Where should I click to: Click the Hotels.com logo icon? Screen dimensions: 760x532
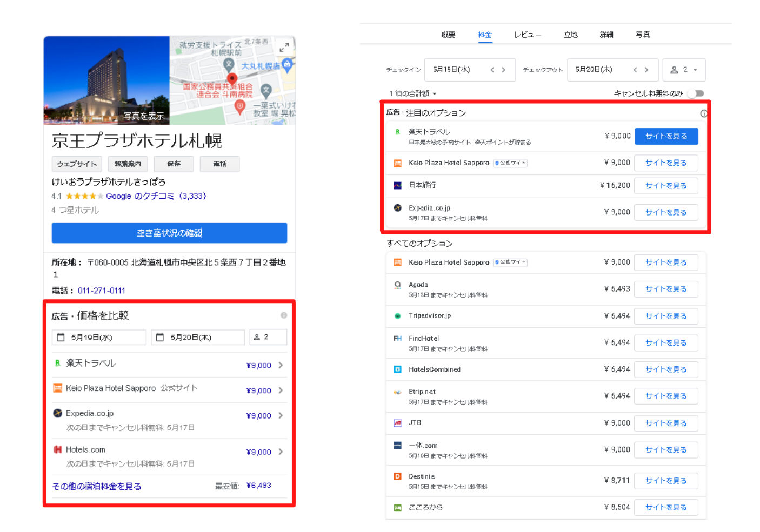click(x=57, y=449)
